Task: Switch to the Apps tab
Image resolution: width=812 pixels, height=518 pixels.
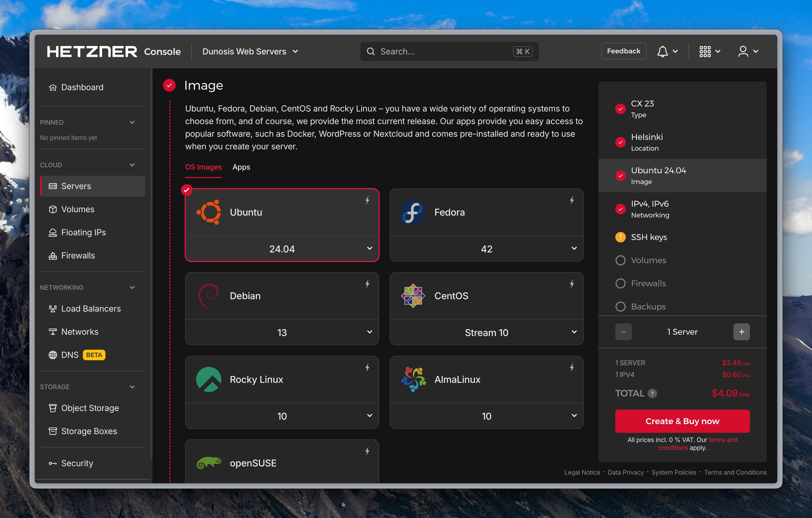Action: click(241, 167)
